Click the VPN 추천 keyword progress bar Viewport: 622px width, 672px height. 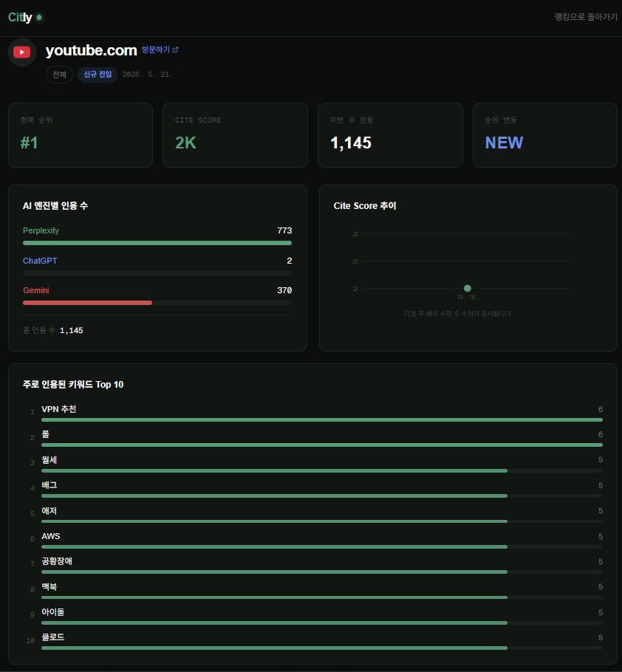(x=322, y=419)
